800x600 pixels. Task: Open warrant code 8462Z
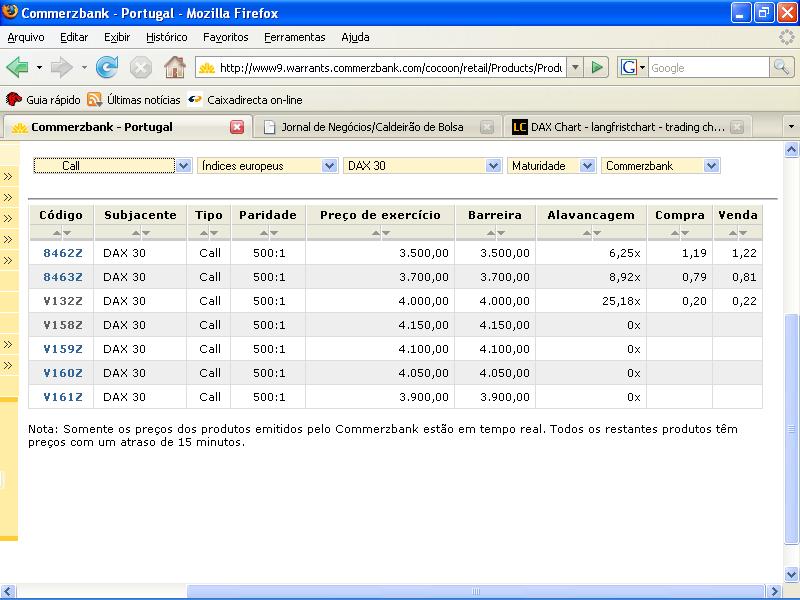pos(63,253)
